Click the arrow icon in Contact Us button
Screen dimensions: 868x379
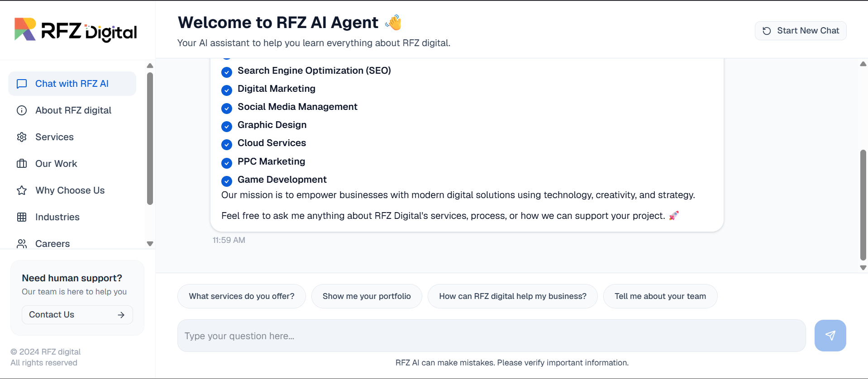[x=121, y=315]
